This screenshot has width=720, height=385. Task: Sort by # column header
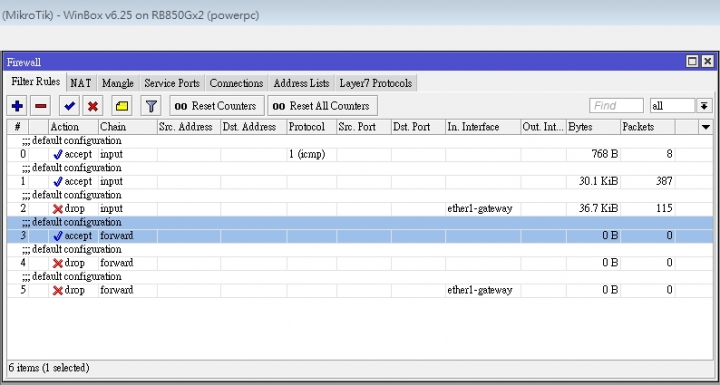pos(17,127)
